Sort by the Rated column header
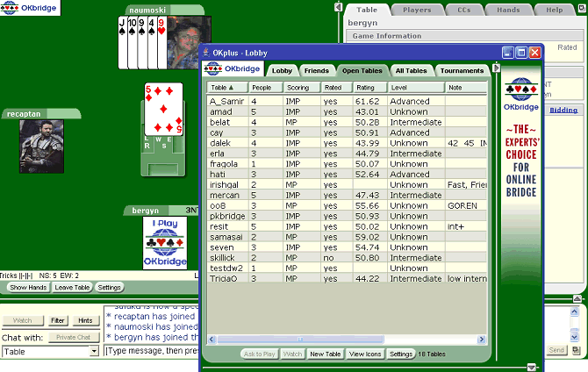Viewport: 588px width, 372px height. pos(336,88)
